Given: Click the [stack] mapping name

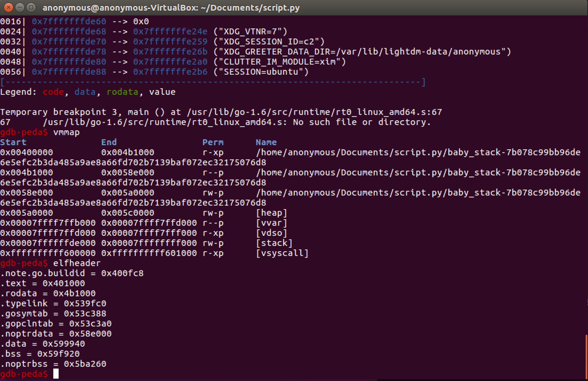Looking at the screenshot, I should tap(274, 243).
